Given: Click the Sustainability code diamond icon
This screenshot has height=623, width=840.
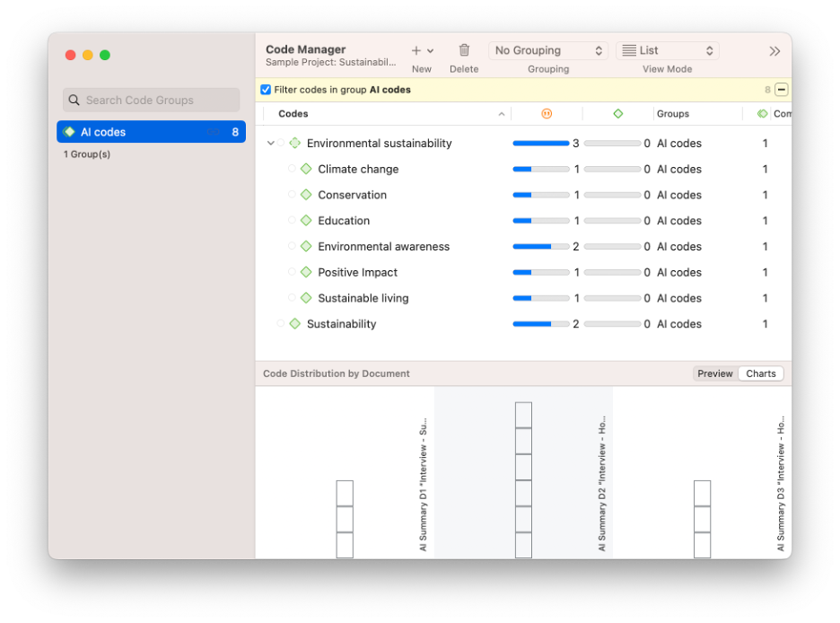Looking at the screenshot, I should [x=294, y=324].
